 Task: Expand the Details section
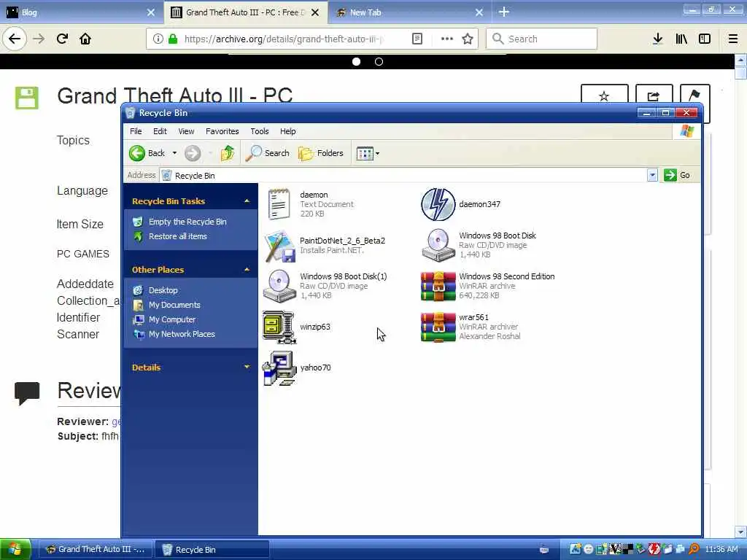pos(247,367)
